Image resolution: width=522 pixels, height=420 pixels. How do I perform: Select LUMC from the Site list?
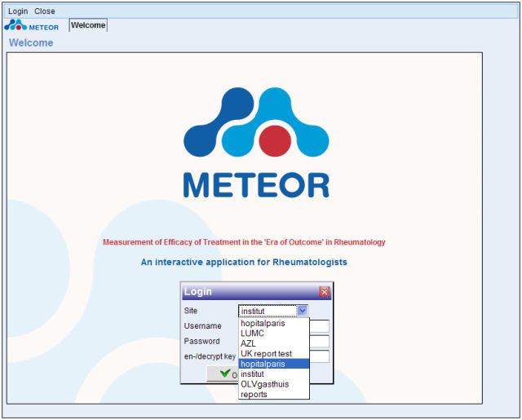tap(252, 334)
